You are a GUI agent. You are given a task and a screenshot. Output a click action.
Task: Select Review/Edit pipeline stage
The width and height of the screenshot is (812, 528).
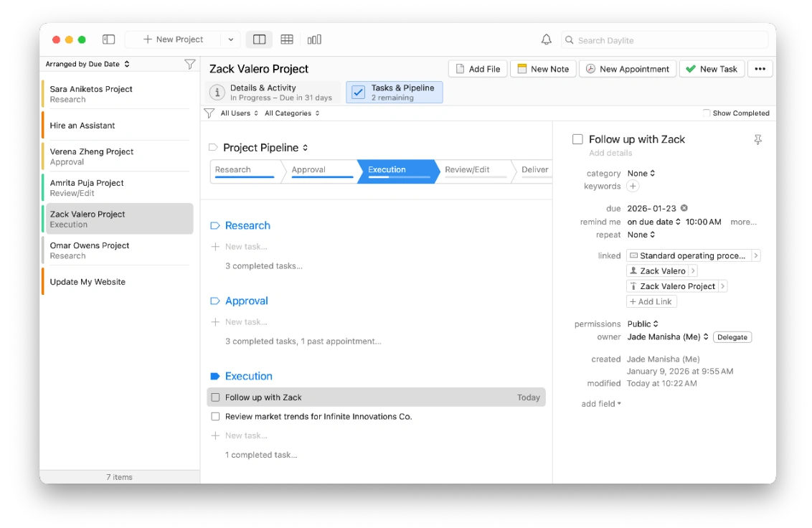(475, 171)
